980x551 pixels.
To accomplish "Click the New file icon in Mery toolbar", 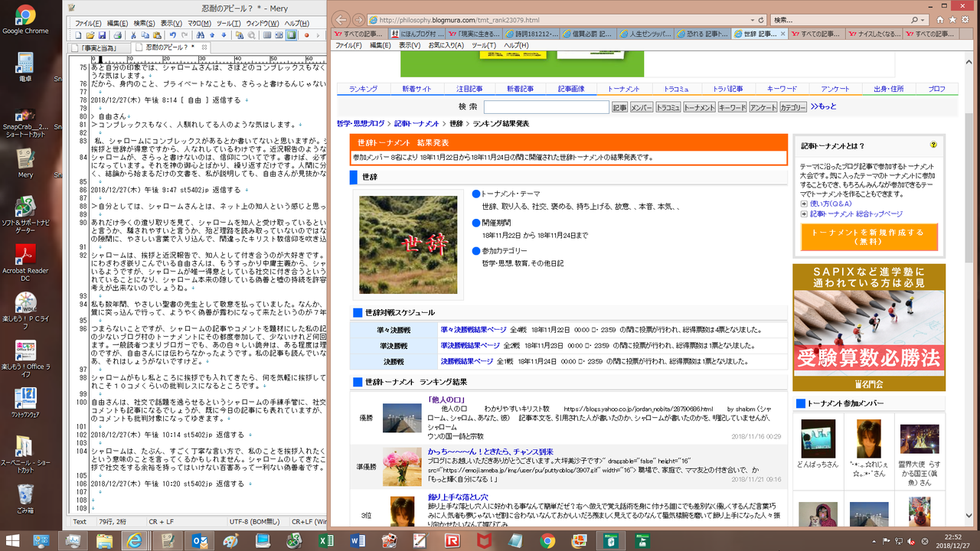I will click(78, 35).
